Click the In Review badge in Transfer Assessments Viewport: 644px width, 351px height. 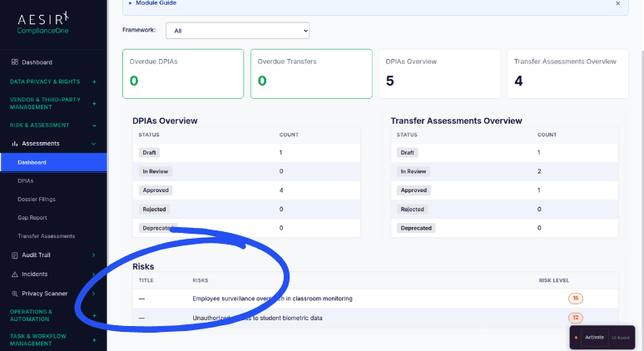(414, 171)
